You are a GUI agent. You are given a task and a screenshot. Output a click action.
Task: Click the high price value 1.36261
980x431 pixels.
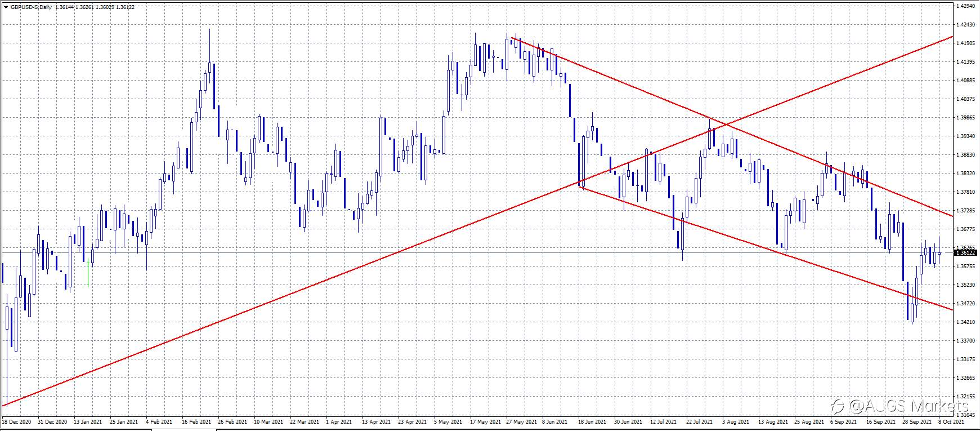pos(84,7)
